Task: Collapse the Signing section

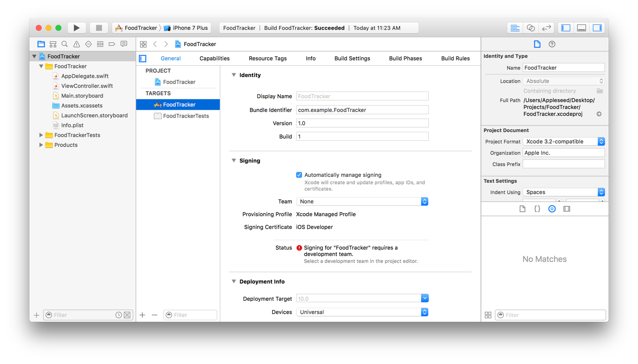Action: pyautogui.click(x=234, y=160)
